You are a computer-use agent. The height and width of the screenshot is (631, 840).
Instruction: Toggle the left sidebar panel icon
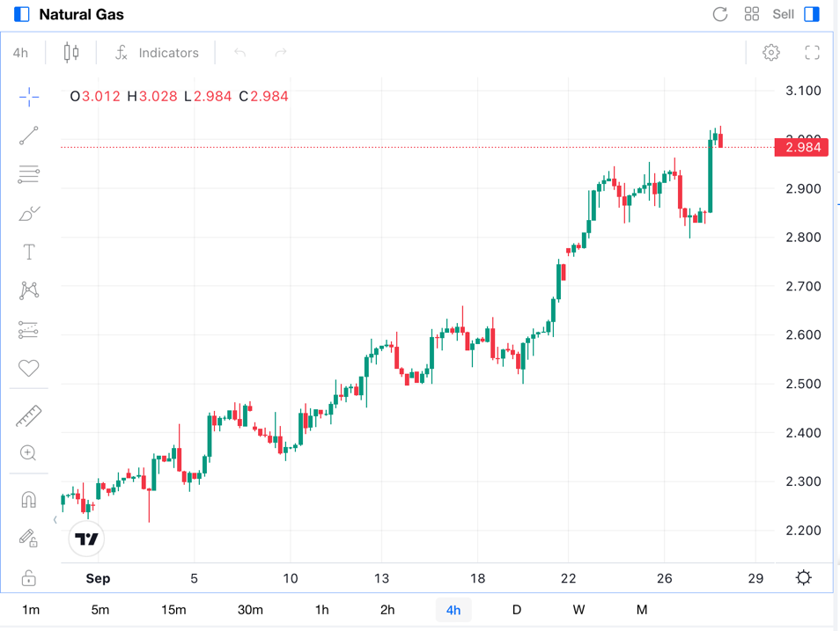[22, 14]
